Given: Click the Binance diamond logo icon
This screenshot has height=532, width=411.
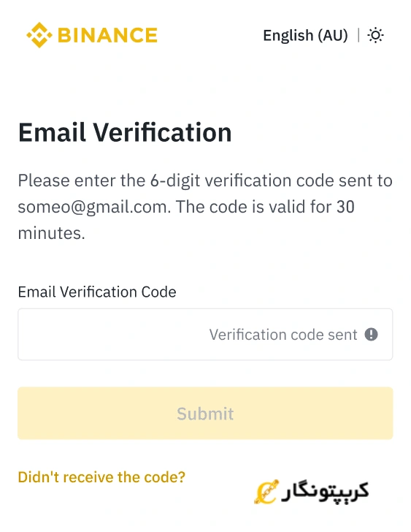Looking at the screenshot, I should pyautogui.click(x=39, y=35).
